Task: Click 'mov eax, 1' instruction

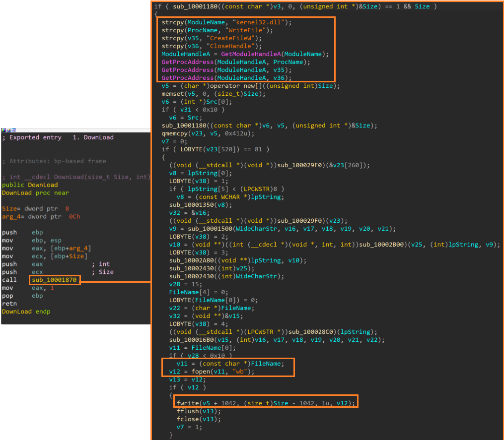Action: click(x=28, y=288)
